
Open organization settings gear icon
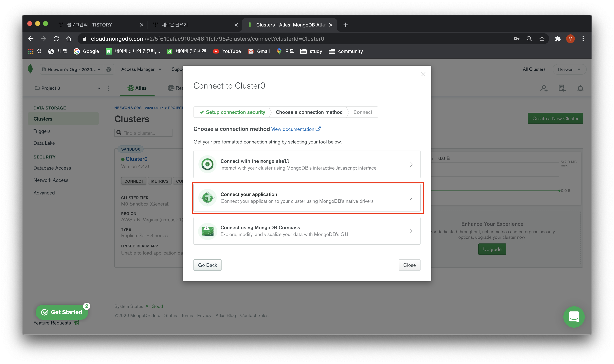point(109,69)
